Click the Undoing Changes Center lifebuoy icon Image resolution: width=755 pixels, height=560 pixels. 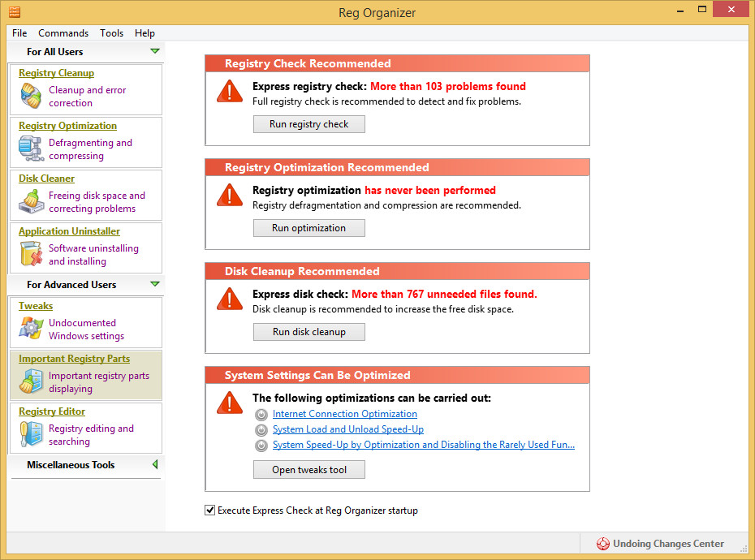point(603,544)
